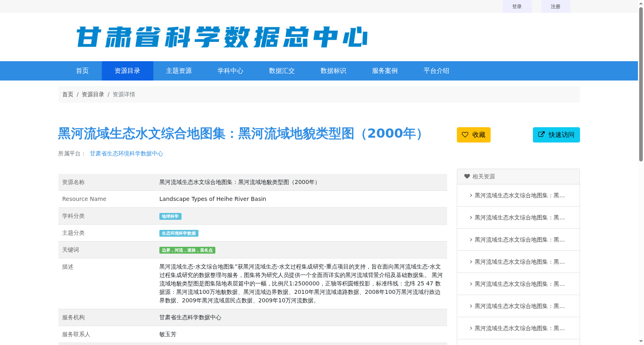The width and height of the screenshot is (644, 345).
Task: Click 资源目录 in the breadcrumb
Action: [93, 94]
